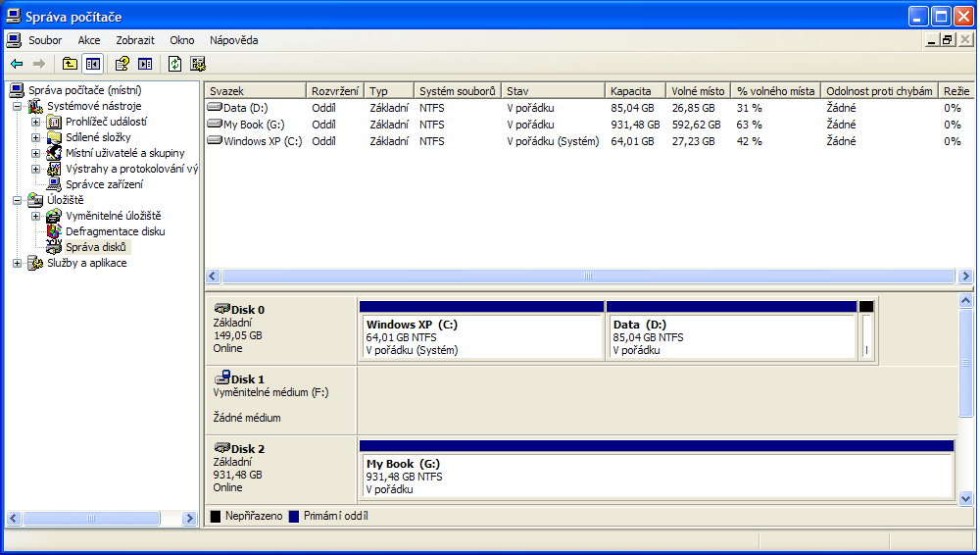Click the Sdílené složky folder icon
Viewport: 980px width, 555px height.
(54, 137)
